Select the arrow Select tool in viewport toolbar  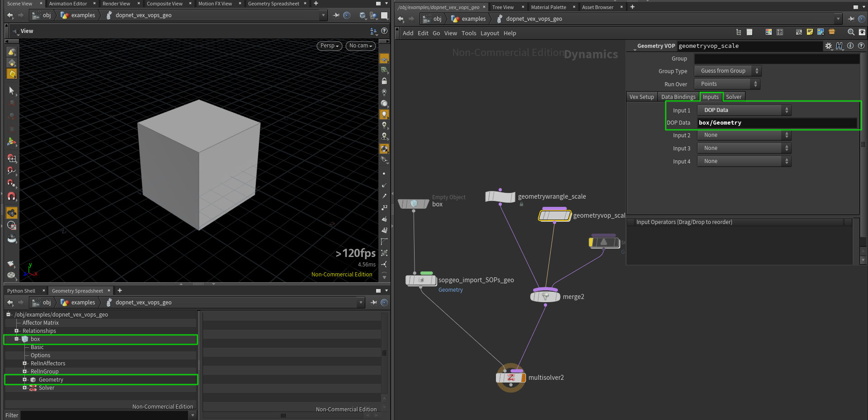point(12,91)
